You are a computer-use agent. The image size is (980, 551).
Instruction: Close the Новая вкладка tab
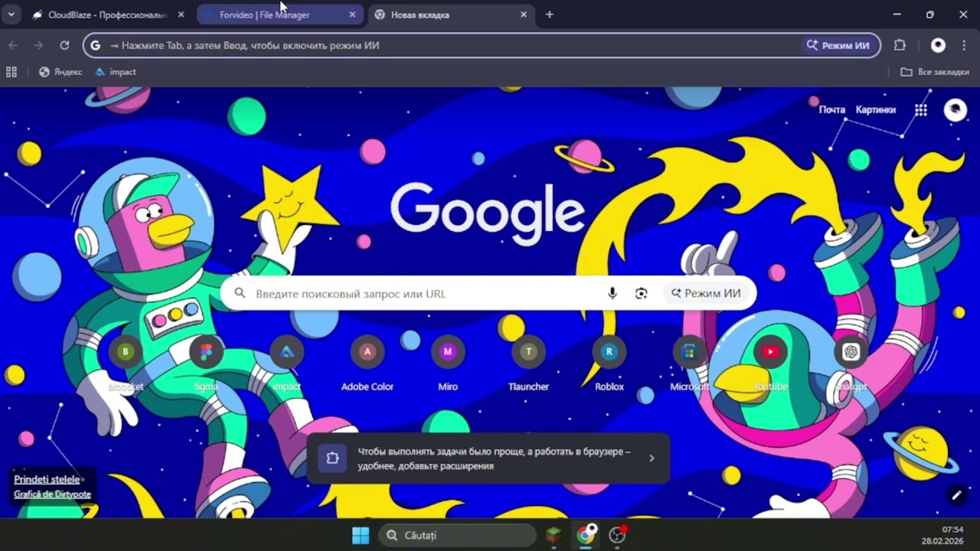coord(524,15)
